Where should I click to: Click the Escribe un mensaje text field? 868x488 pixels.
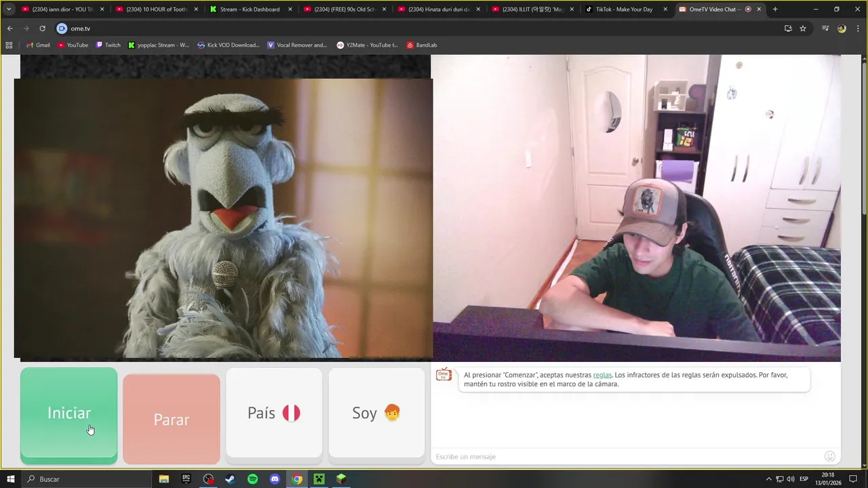click(627, 457)
